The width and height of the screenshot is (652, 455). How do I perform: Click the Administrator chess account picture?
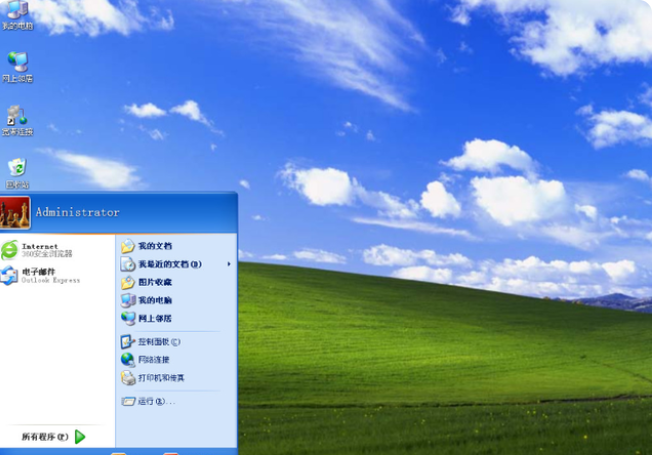pyautogui.click(x=15, y=213)
